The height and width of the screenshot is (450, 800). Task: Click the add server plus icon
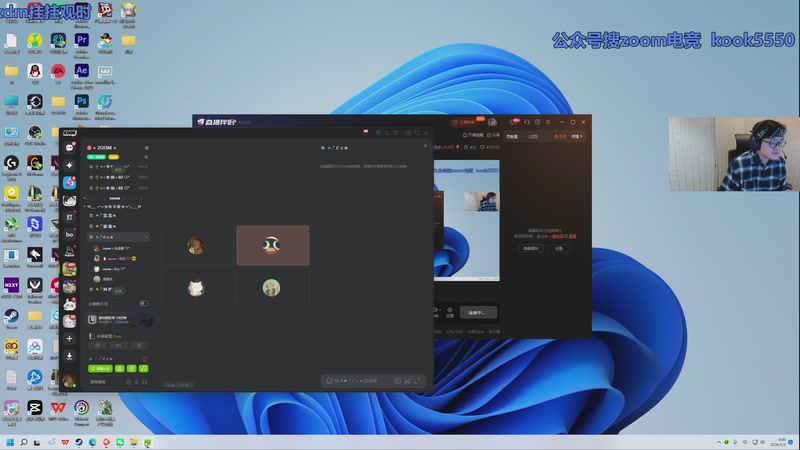pos(70,339)
